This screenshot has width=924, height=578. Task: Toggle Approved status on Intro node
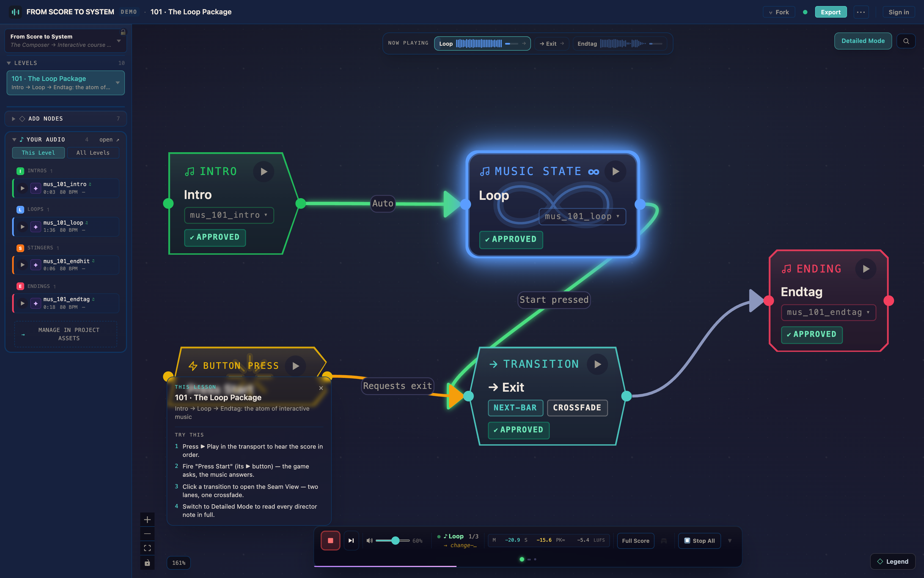pos(215,237)
